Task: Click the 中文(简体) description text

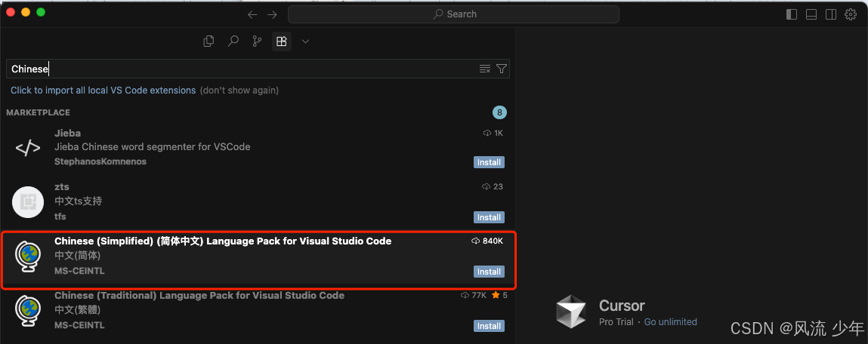Action: [x=77, y=256]
